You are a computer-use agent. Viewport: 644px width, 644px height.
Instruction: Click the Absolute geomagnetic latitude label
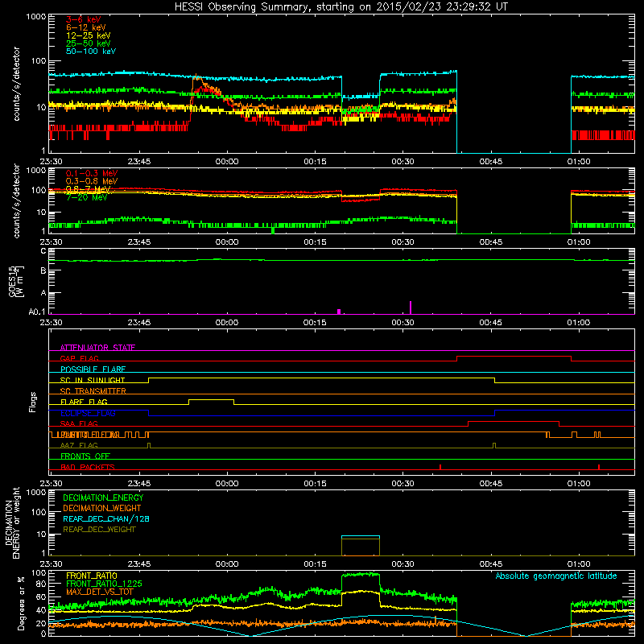click(x=556, y=576)
